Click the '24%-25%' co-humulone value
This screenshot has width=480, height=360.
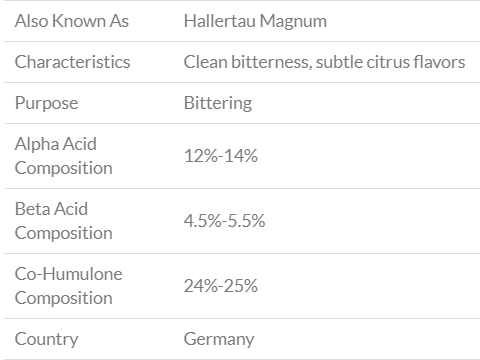[221, 286]
